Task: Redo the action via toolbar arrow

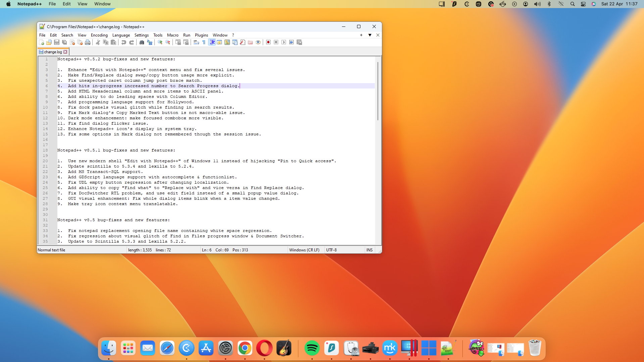Action: pos(132,42)
